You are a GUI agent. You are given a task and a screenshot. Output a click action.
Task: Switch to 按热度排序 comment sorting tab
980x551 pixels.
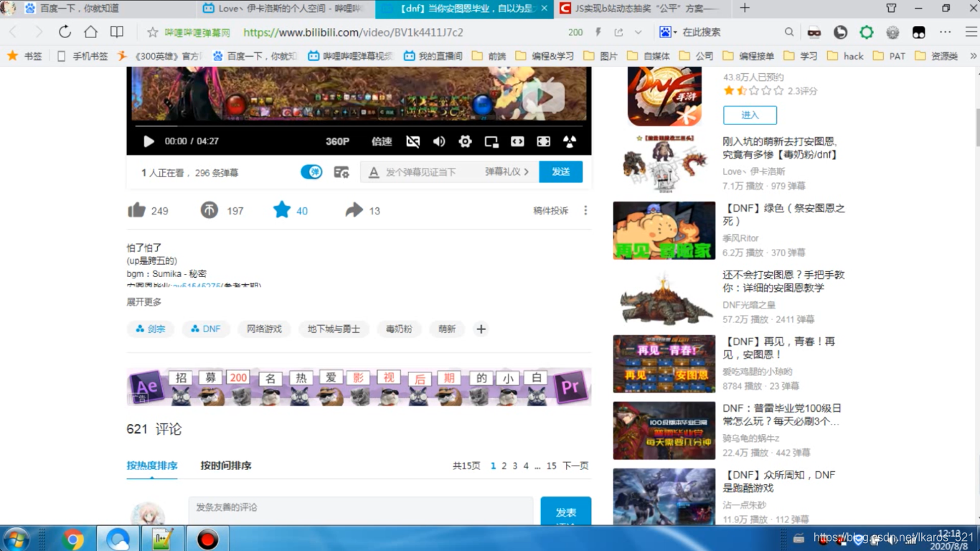tap(152, 466)
